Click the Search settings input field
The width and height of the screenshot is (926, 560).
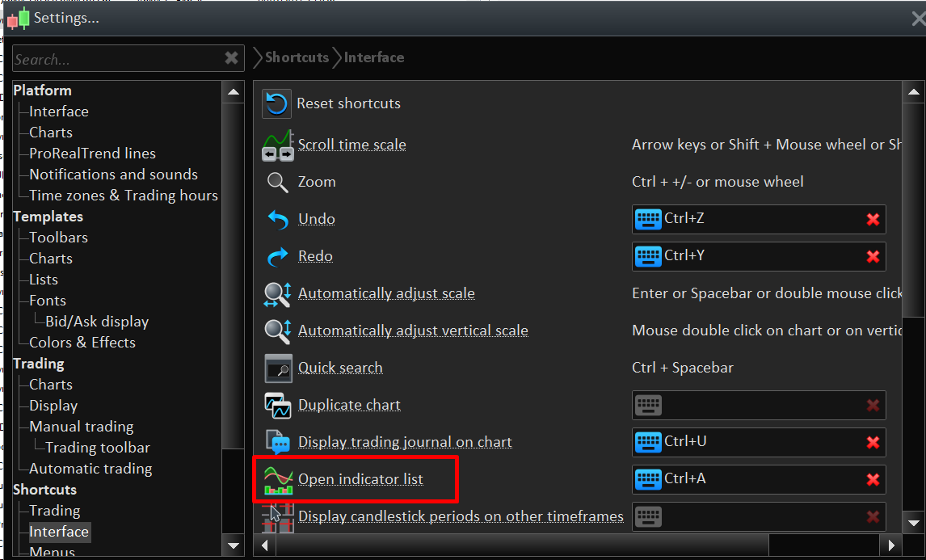pyautogui.click(x=117, y=59)
